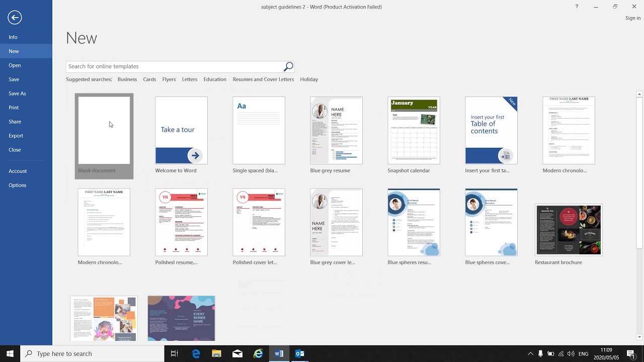The width and height of the screenshot is (644, 362).
Task: Open the network wifi icon
Action: coord(561,353)
